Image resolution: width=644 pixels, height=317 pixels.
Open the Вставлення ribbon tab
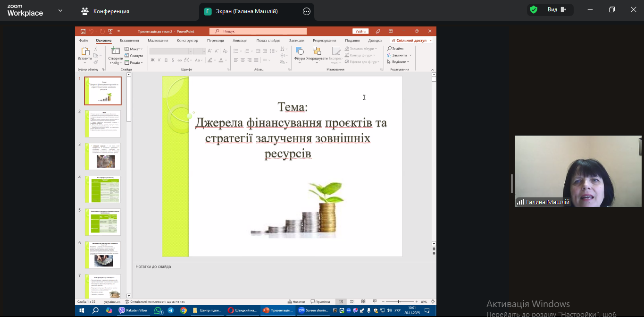(129, 41)
